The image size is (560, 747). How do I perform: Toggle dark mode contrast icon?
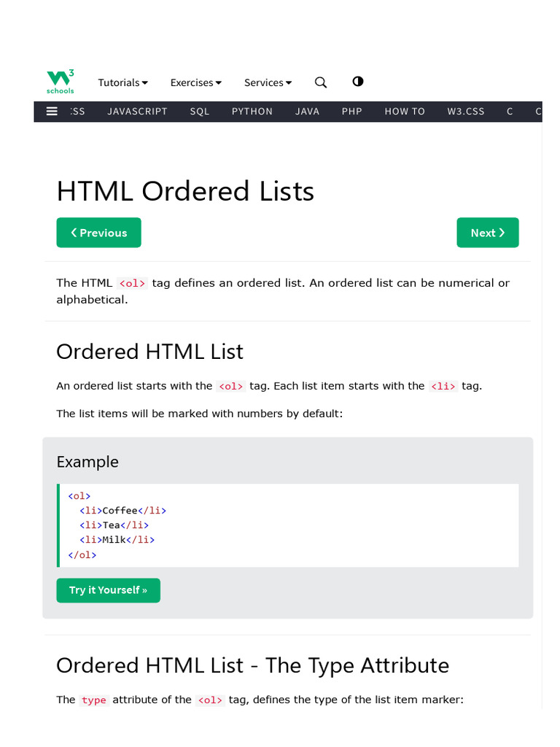tap(358, 82)
